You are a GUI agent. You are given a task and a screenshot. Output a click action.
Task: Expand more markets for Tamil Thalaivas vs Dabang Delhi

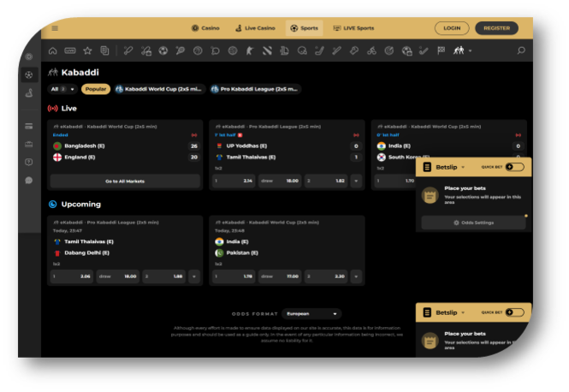[x=194, y=276]
